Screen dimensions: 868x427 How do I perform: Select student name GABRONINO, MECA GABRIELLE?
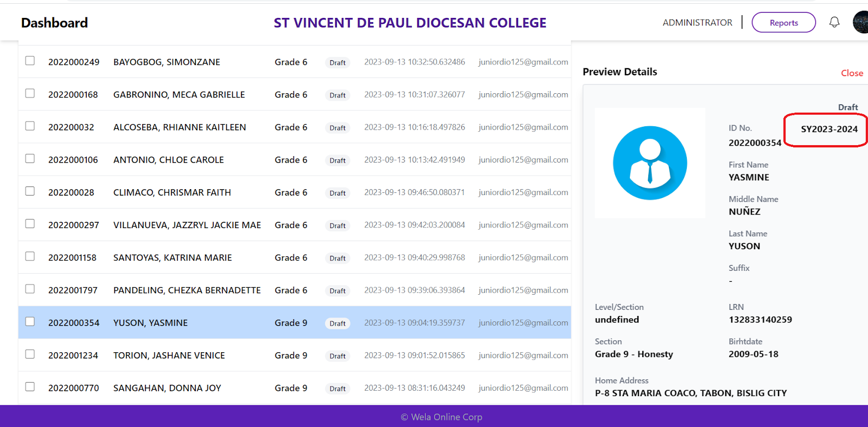179,95
